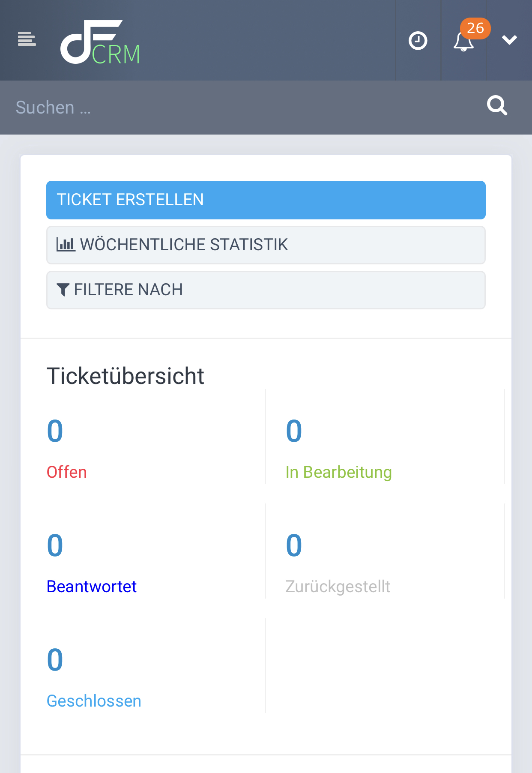This screenshot has height=773, width=532.
Task: Focus the Suchen search field
Action: (x=244, y=108)
